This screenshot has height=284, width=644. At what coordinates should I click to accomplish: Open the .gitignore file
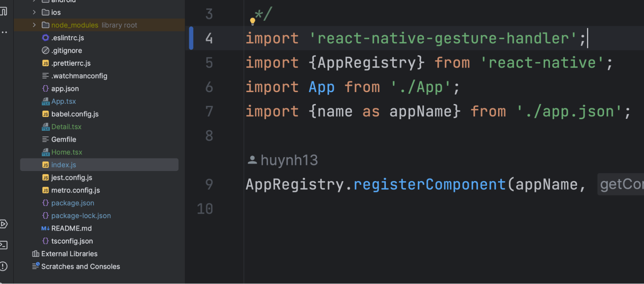click(x=66, y=51)
